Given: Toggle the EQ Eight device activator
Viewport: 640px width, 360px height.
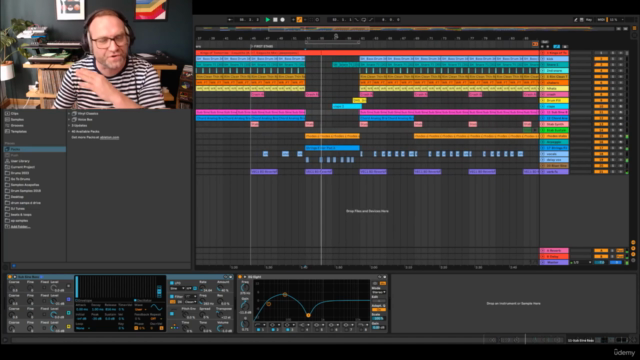Looking at the screenshot, I should 240,277.
